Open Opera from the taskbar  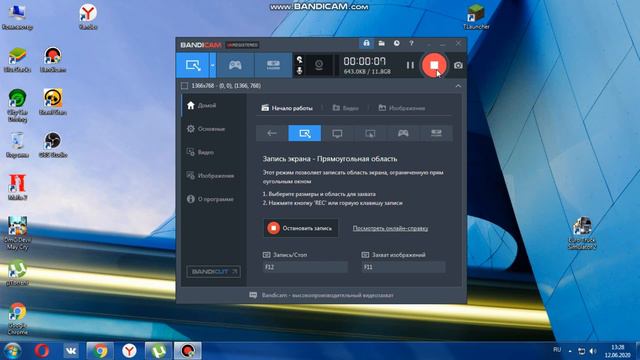[42, 351]
